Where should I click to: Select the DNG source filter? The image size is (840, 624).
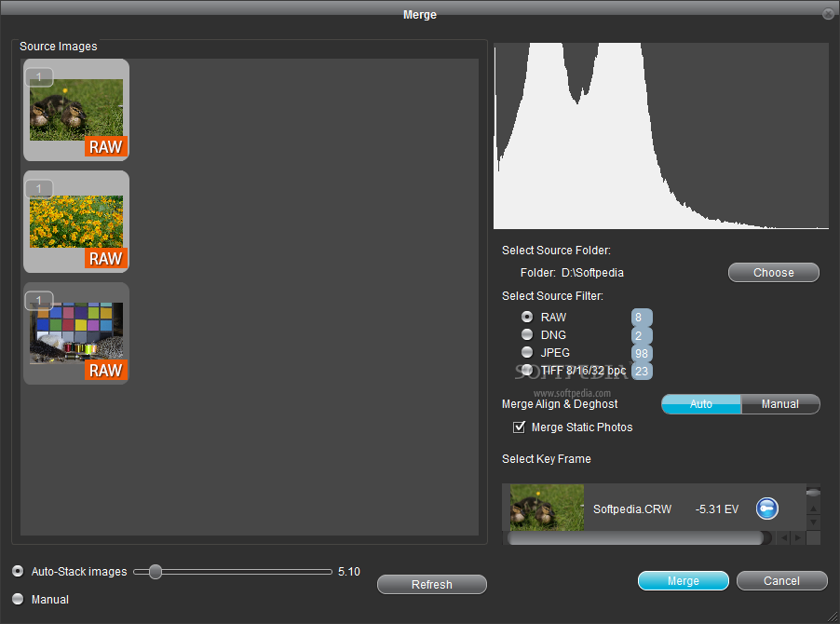coord(527,334)
